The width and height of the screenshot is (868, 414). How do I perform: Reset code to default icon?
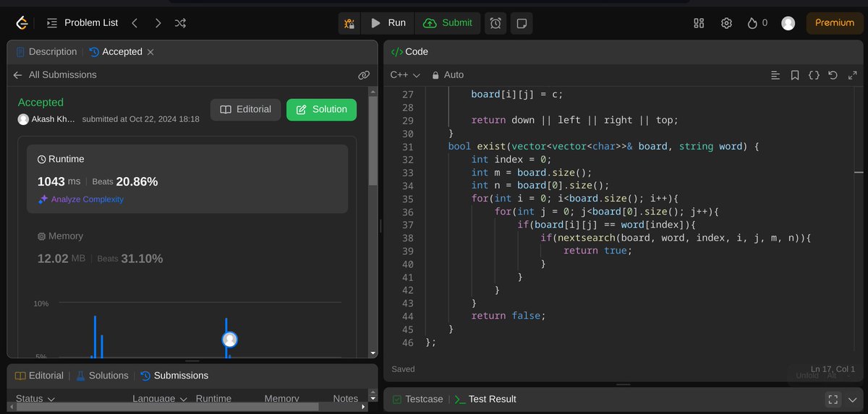[833, 75]
